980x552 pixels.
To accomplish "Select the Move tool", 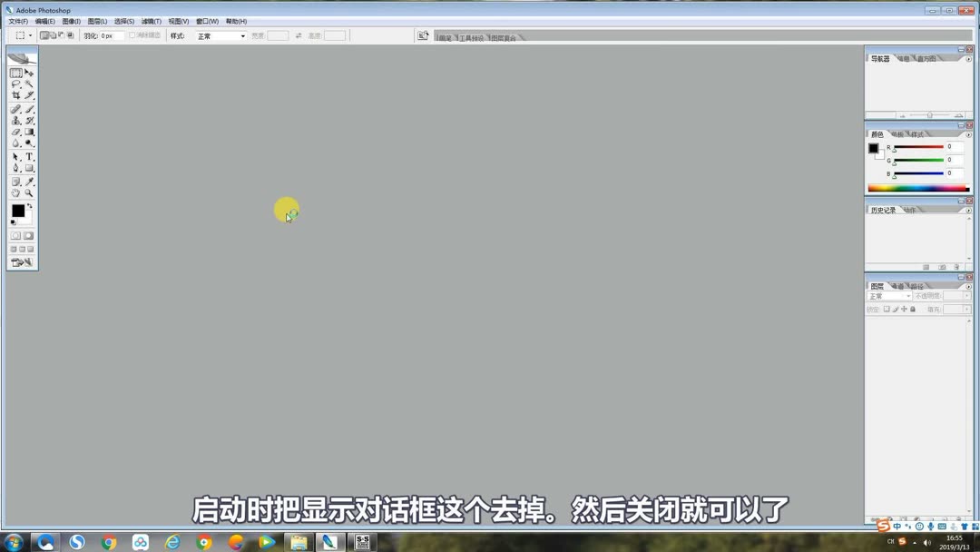I will [x=27, y=72].
